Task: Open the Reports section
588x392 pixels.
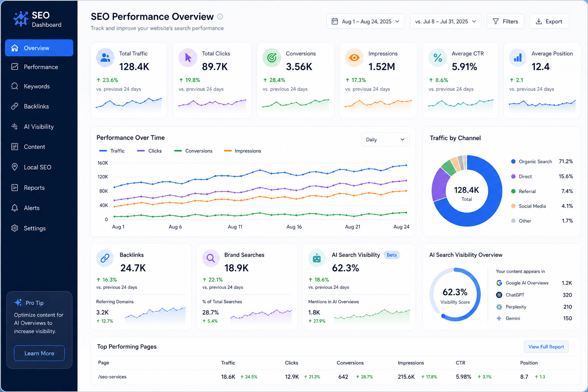Action: click(39, 188)
